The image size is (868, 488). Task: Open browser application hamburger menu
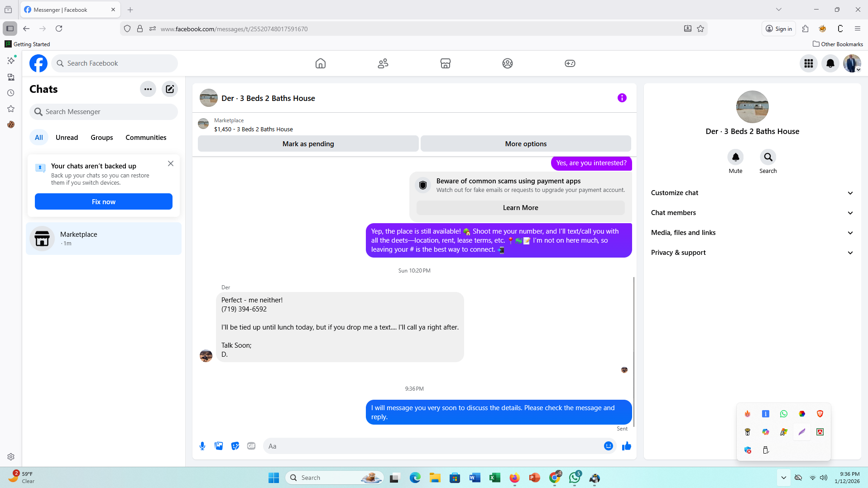858,29
